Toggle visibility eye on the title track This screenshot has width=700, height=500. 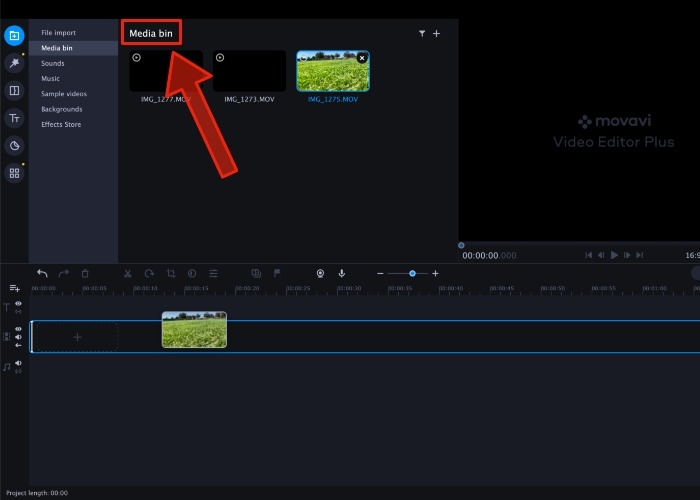[x=18, y=304]
